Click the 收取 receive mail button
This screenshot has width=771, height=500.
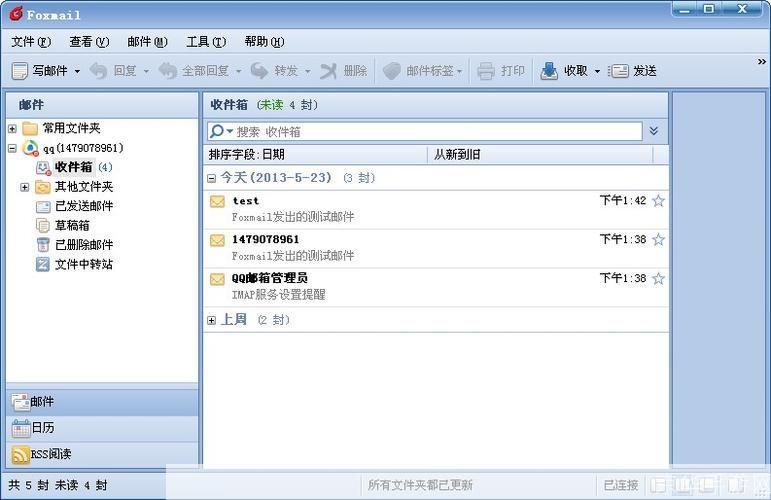[x=564, y=71]
